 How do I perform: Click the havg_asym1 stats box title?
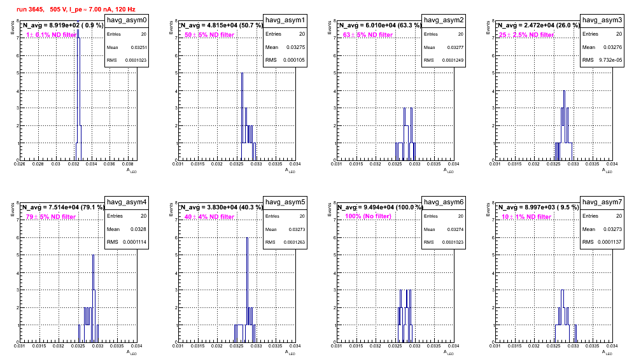click(285, 20)
